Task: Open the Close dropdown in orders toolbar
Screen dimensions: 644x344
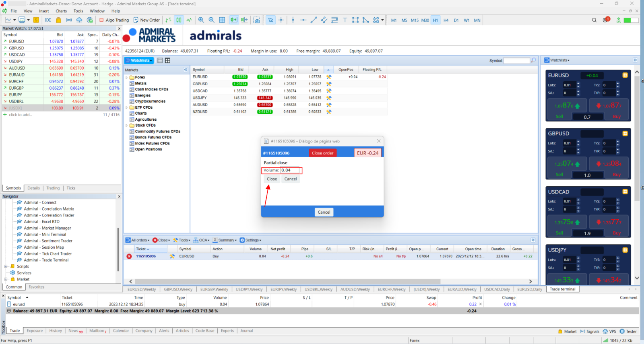Action: pyautogui.click(x=161, y=240)
